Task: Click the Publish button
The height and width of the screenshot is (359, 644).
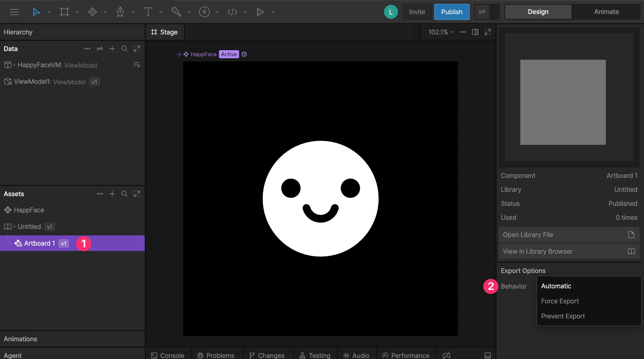Action: coord(452,12)
